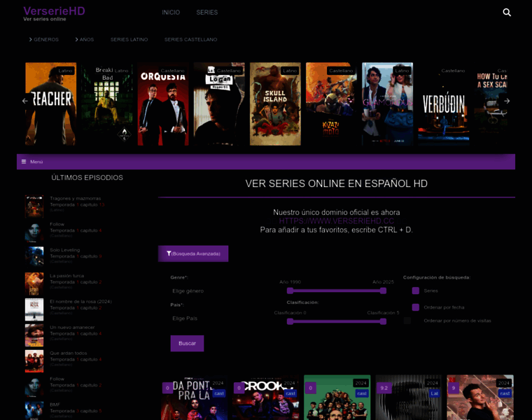Image resolution: width=532 pixels, height=420 pixels.
Task: Open the Reacher poster
Action: [x=51, y=104]
